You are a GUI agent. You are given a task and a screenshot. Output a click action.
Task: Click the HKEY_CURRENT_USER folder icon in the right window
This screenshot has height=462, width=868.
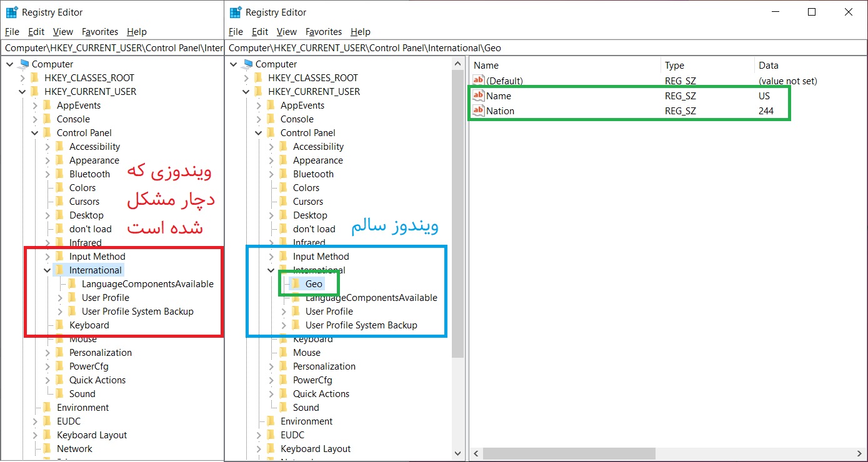(259, 92)
